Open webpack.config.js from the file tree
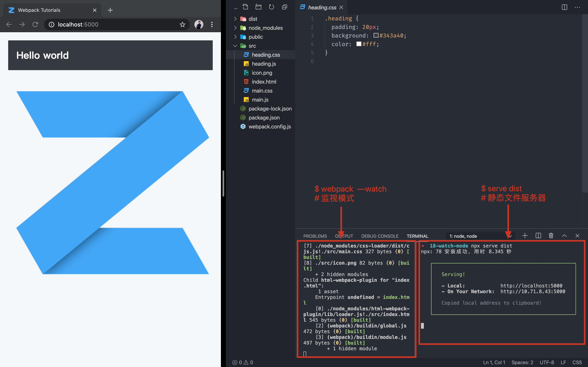The width and height of the screenshot is (588, 367). pos(269,127)
